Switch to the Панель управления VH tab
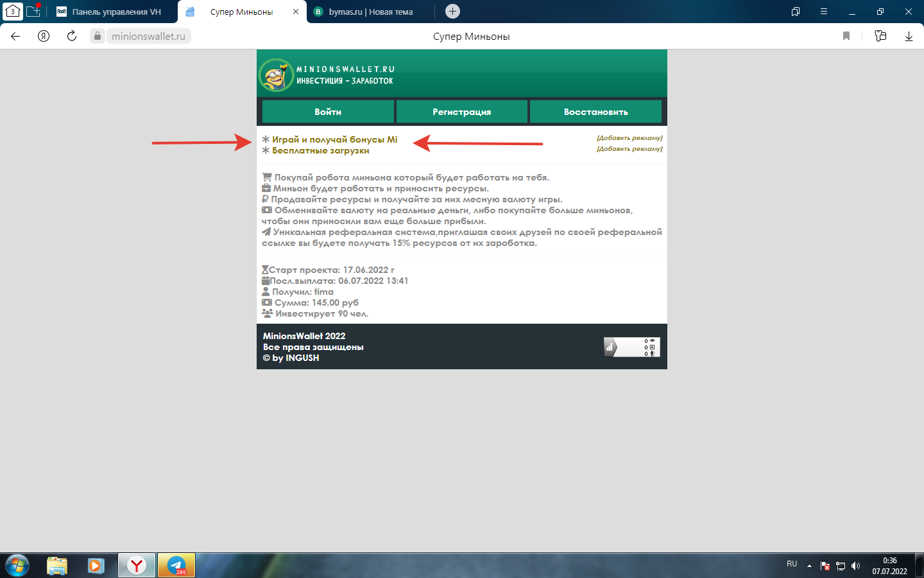 click(116, 12)
